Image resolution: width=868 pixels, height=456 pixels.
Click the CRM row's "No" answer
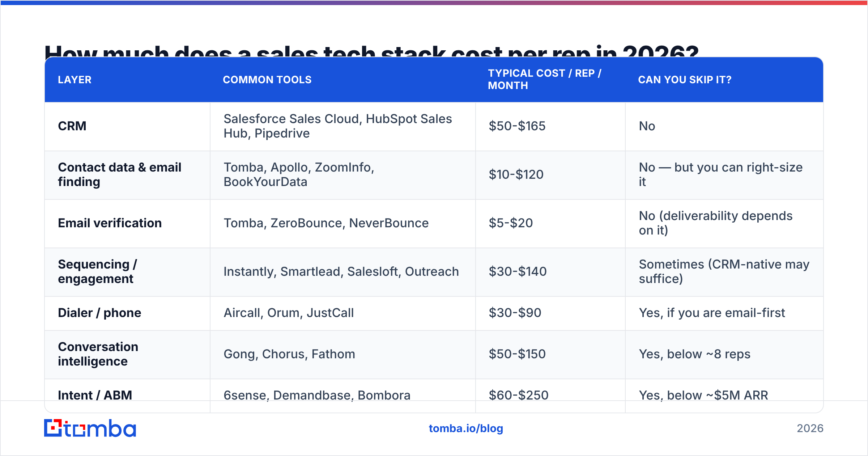(x=647, y=126)
